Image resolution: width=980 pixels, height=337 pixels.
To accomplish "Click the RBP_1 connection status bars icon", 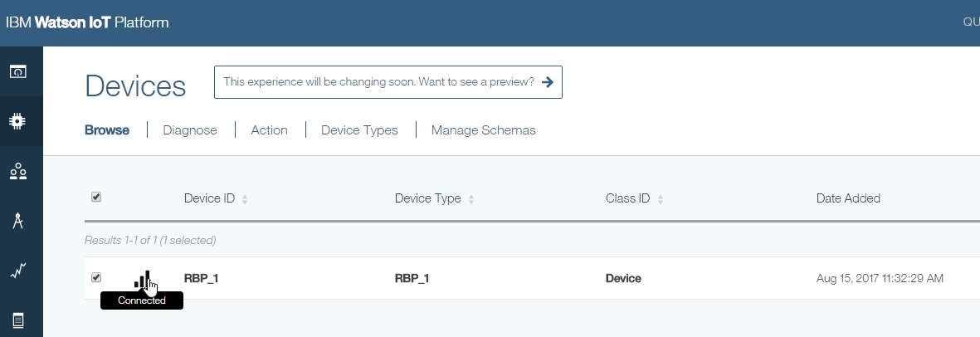I will pos(143,280).
